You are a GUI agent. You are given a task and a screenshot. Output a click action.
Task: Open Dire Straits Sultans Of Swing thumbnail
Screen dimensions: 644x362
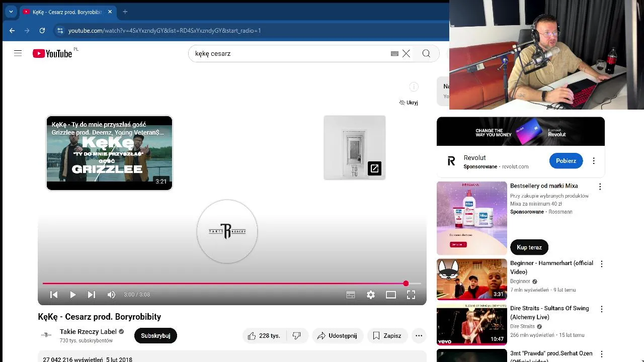click(472, 324)
